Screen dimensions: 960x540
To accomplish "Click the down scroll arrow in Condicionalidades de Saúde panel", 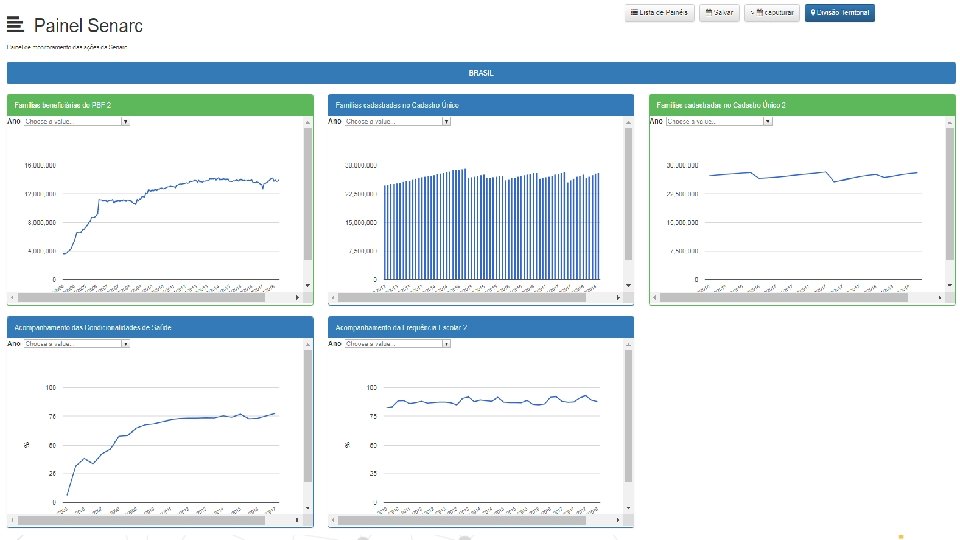I will click(307, 508).
